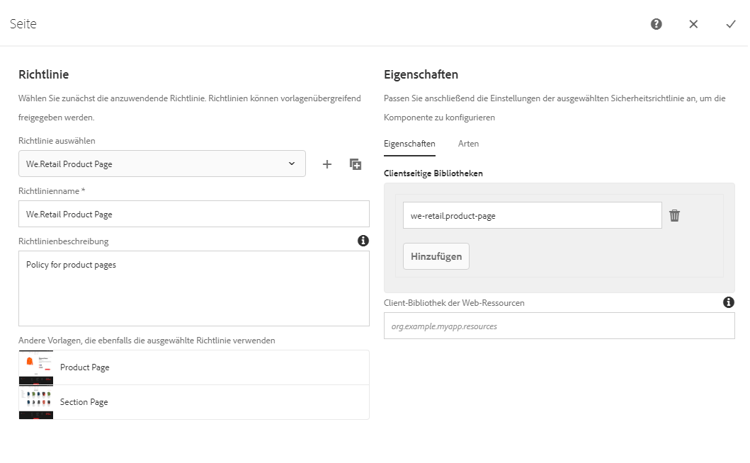The height and width of the screenshot is (463, 750).
Task: Show info for Richtlinienbeschreibung
Action: [x=363, y=241]
